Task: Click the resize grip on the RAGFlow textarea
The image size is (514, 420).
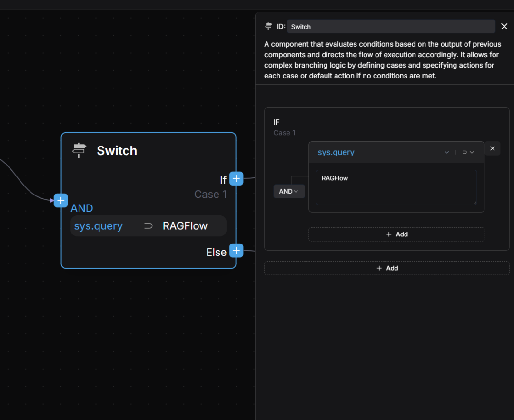Action: [x=475, y=204]
